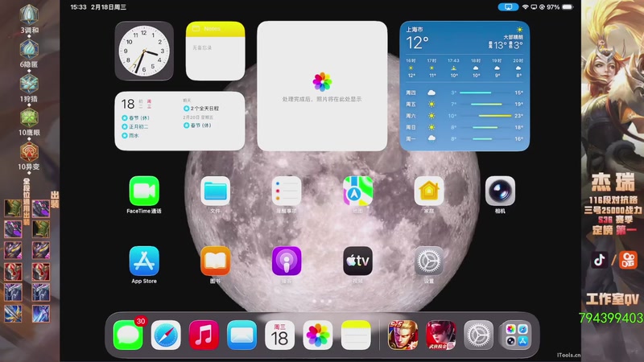The width and height of the screenshot is (644, 362).
Task: Tap the 正月初二 calendar event
Action: point(135,126)
